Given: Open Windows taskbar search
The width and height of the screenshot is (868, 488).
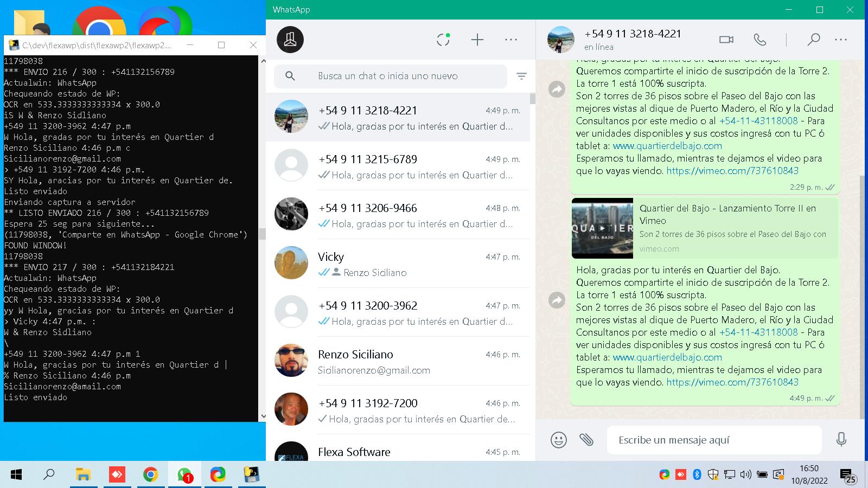Looking at the screenshot, I should [49, 475].
